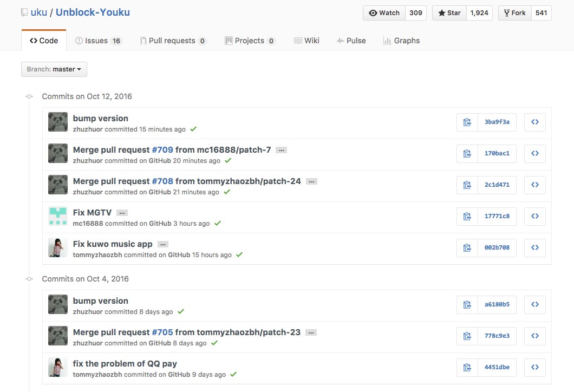View 541 forks count

pyautogui.click(x=542, y=13)
